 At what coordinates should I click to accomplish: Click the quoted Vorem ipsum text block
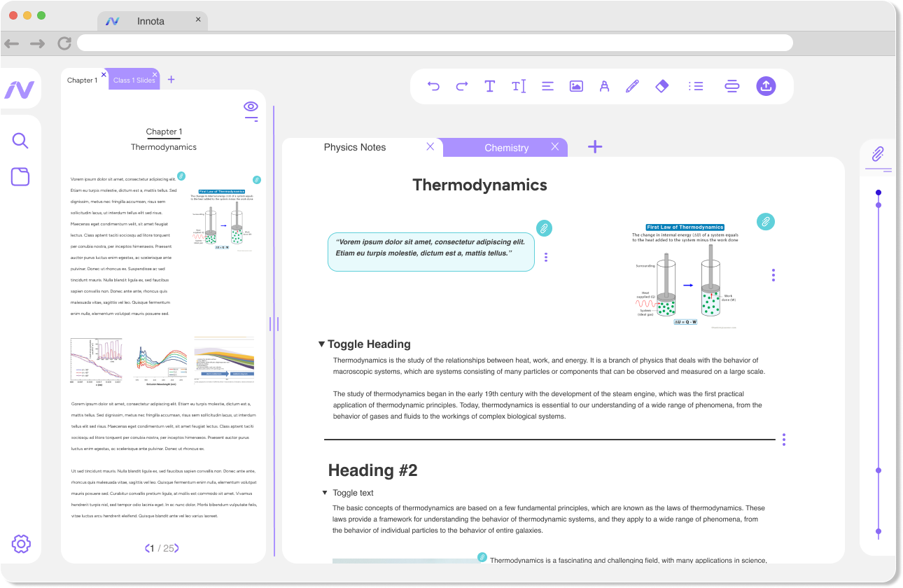tap(431, 252)
